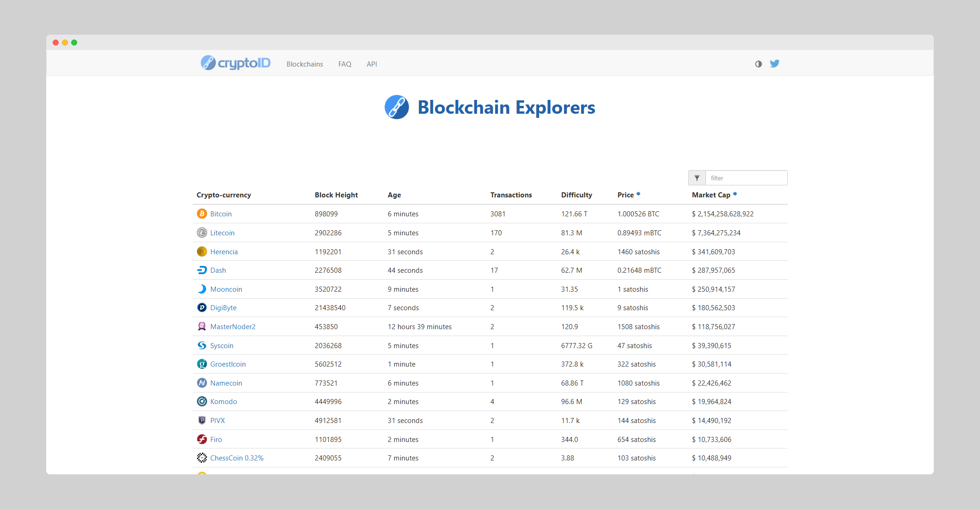The image size is (980, 509).
Task: Click the Komodo icon
Action: pyautogui.click(x=202, y=401)
